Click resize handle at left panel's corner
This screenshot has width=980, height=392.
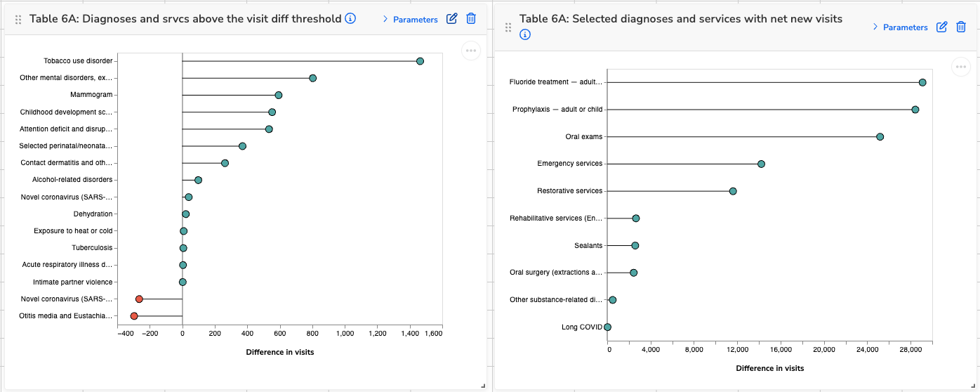(x=483, y=385)
